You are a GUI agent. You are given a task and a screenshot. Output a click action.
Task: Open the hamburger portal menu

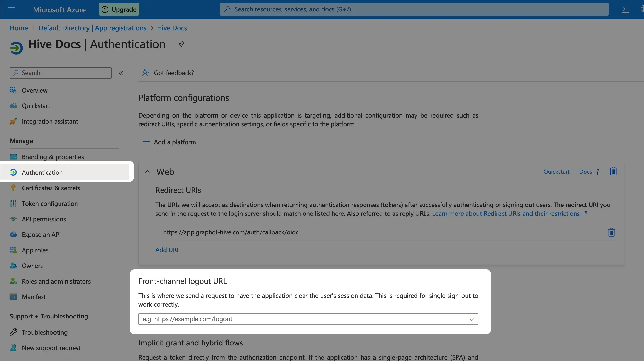click(x=11, y=9)
